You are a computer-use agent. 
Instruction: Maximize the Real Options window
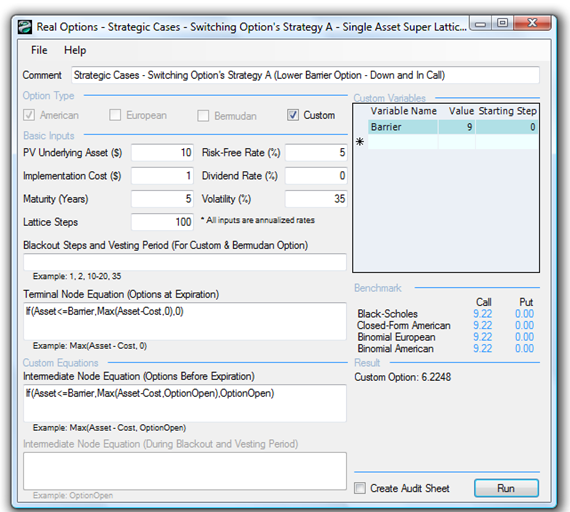point(502,23)
